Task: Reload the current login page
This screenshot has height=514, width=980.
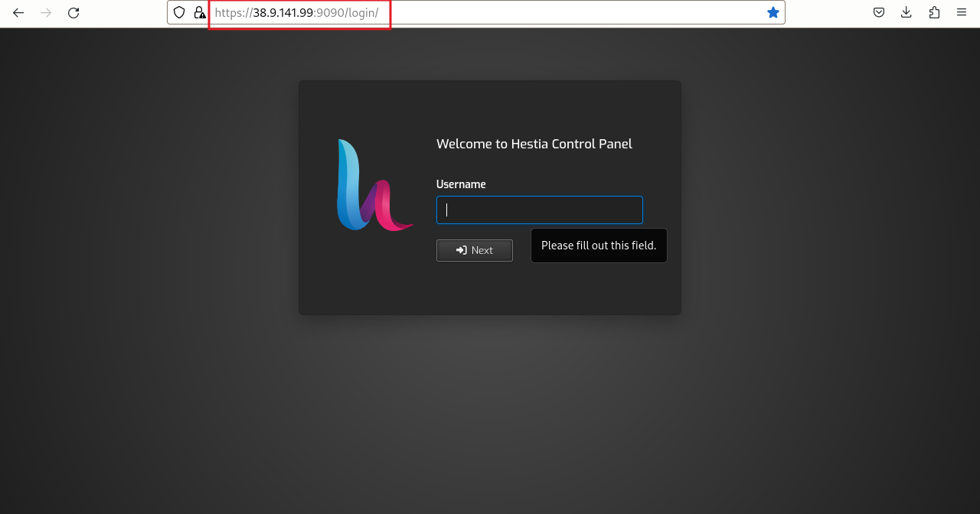Action: (73, 12)
